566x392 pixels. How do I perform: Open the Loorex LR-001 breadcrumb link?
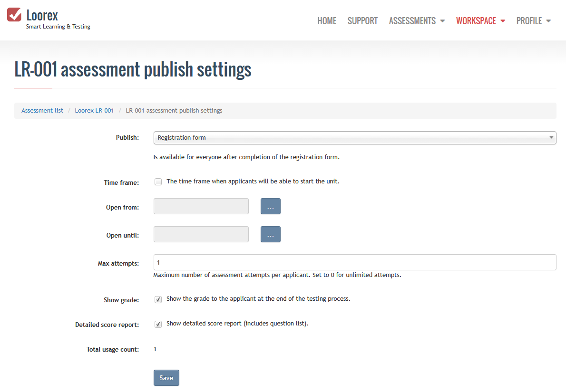pos(94,110)
